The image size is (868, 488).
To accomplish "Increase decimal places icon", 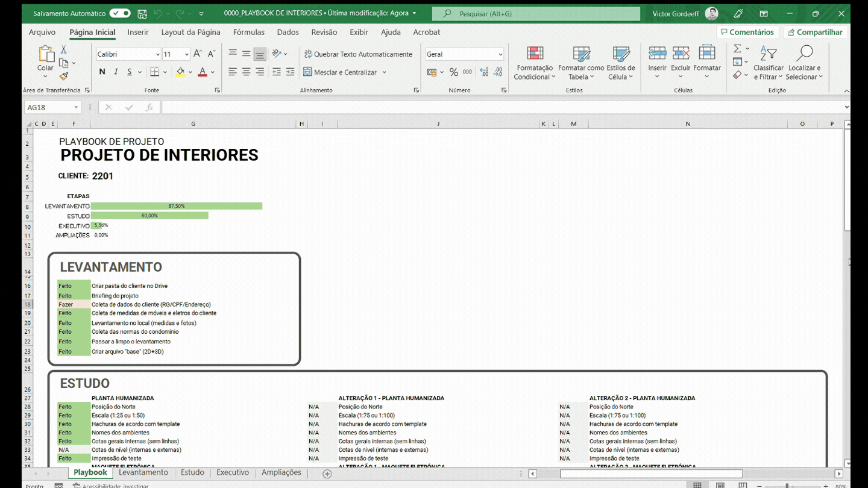I will (x=484, y=72).
